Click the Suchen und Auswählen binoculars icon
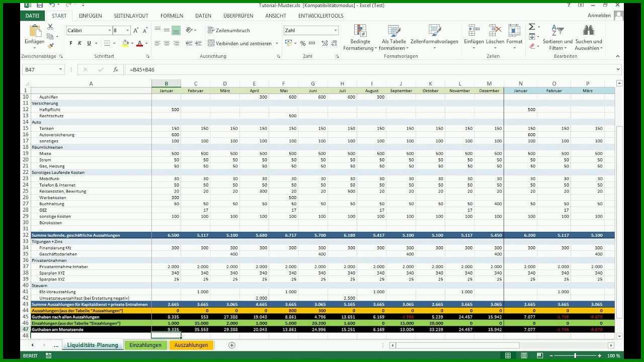The height and width of the screenshot is (362, 644). click(x=588, y=30)
